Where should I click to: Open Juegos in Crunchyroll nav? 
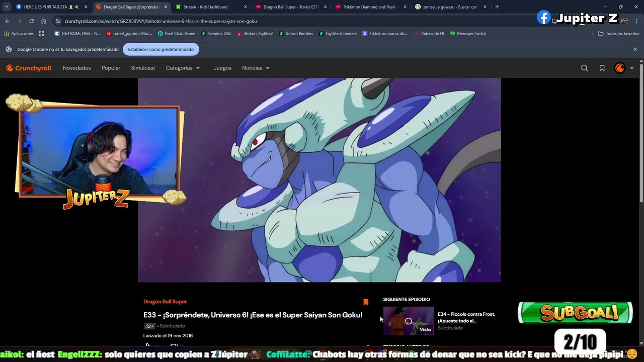coord(222,68)
